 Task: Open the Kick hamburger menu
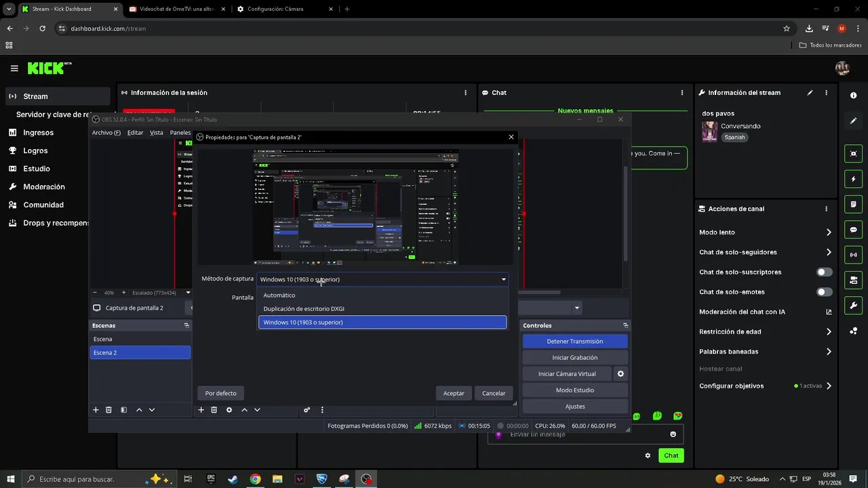pyautogui.click(x=14, y=68)
